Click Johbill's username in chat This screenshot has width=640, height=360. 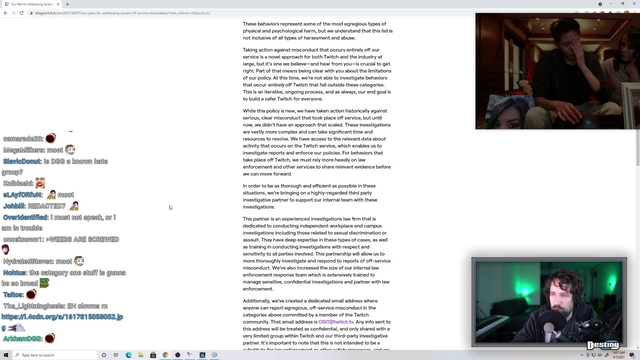click(x=14, y=206)
